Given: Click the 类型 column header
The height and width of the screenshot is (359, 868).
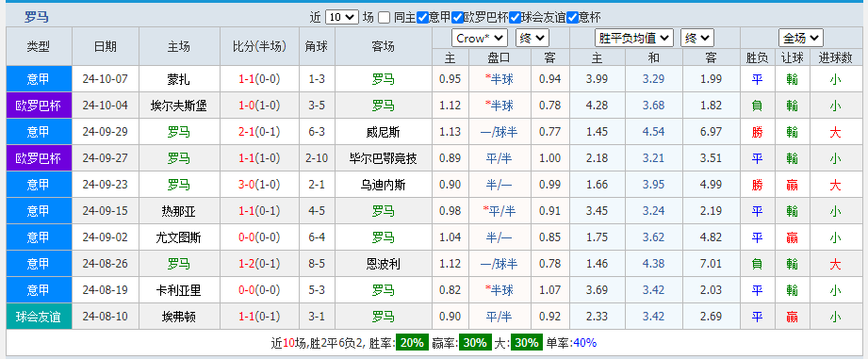Looking at the screenshot, I should 39,46.
